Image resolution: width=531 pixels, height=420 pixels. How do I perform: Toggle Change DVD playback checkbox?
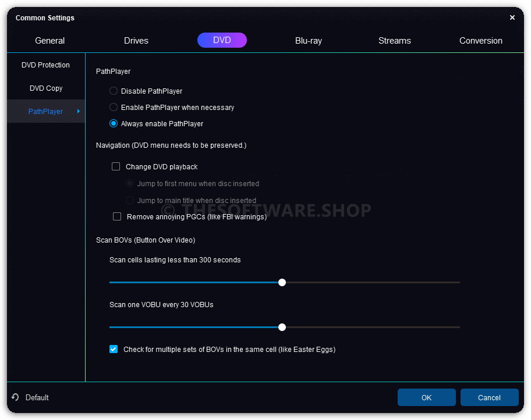(x=116, y=166)
